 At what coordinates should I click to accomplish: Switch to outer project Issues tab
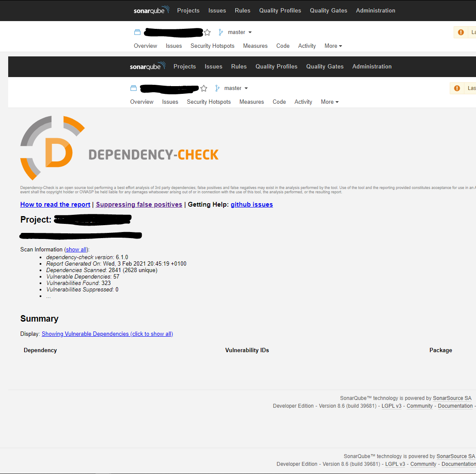tap(174, 46)
